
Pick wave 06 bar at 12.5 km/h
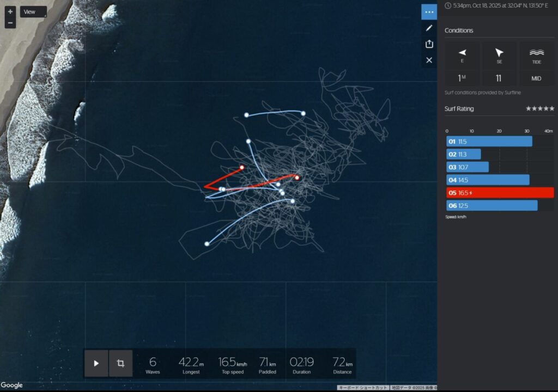click(492, 205)
